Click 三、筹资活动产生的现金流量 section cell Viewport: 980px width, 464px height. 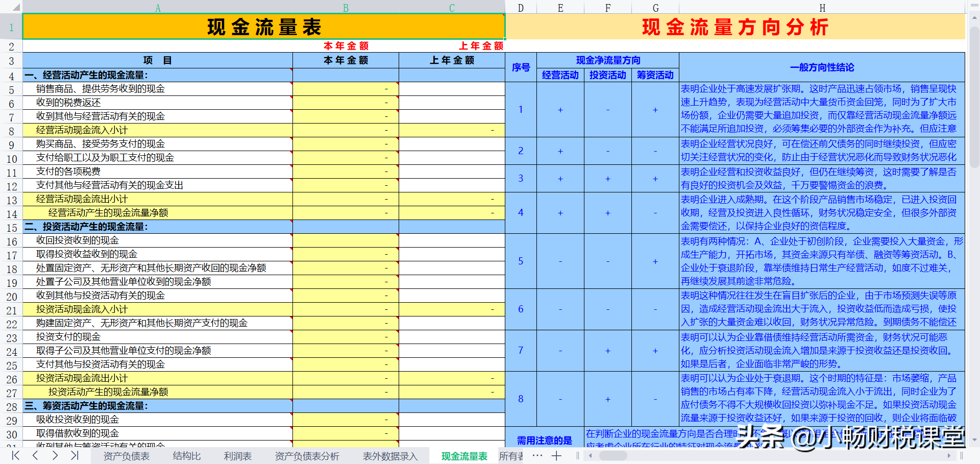(158, 406)
